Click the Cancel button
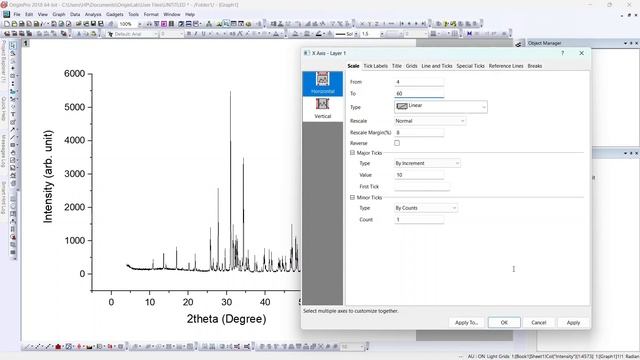Image resolution: width=640 pixels, height=360 pixels. point(539,322)
